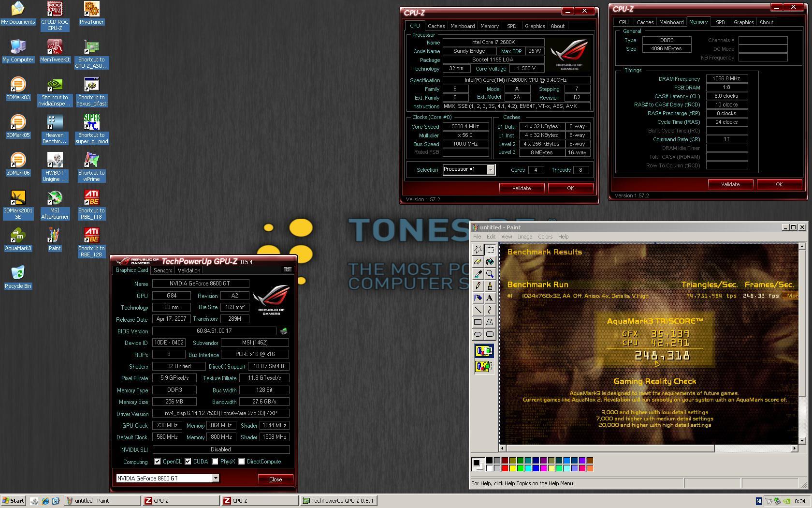
Task: Choose the Polygon tool in Paint
Action: tap(490, 322)
